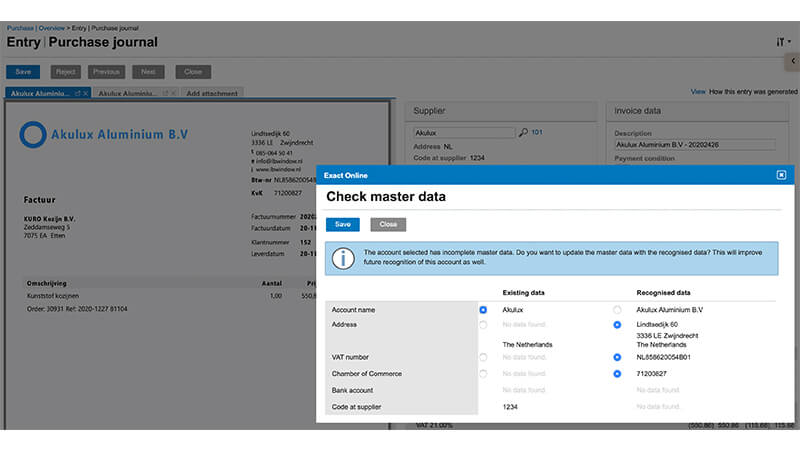The width and height of the screenshot is (800, 450).
Task: Click 'Bank account' row label
Action: point(352,390)
